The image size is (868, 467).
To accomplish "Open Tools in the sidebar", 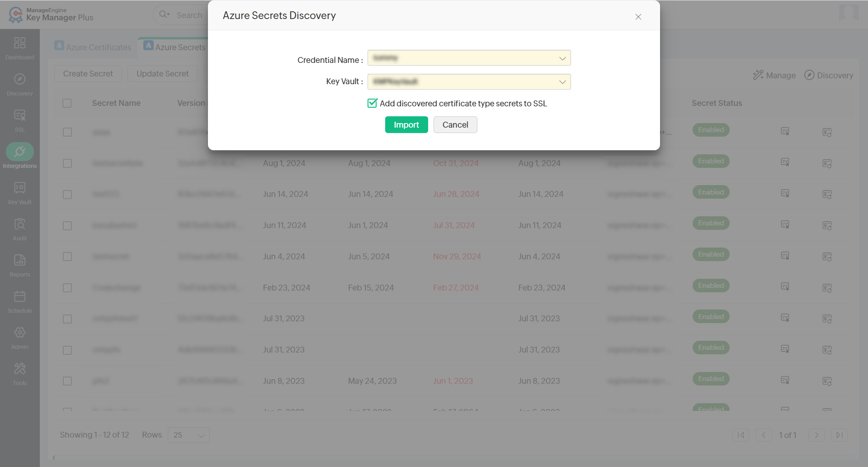I will coord(20,374).
